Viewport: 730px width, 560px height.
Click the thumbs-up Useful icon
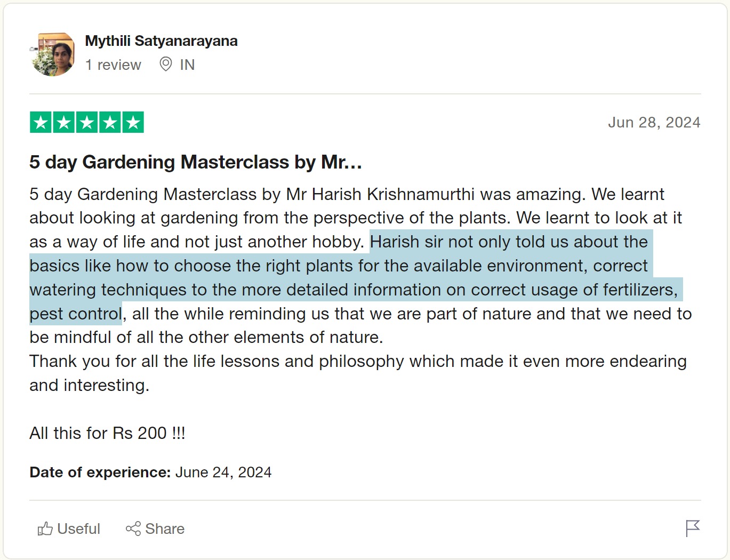coord(45,529)
